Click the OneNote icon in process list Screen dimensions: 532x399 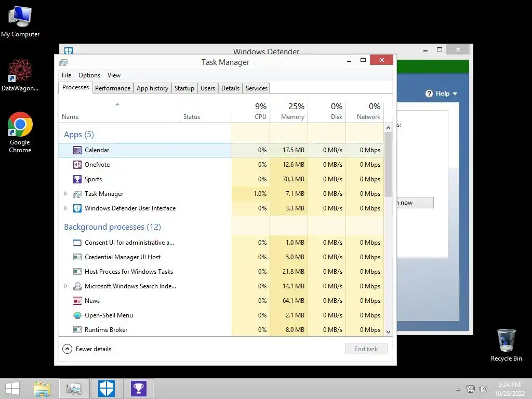point(77,165)
